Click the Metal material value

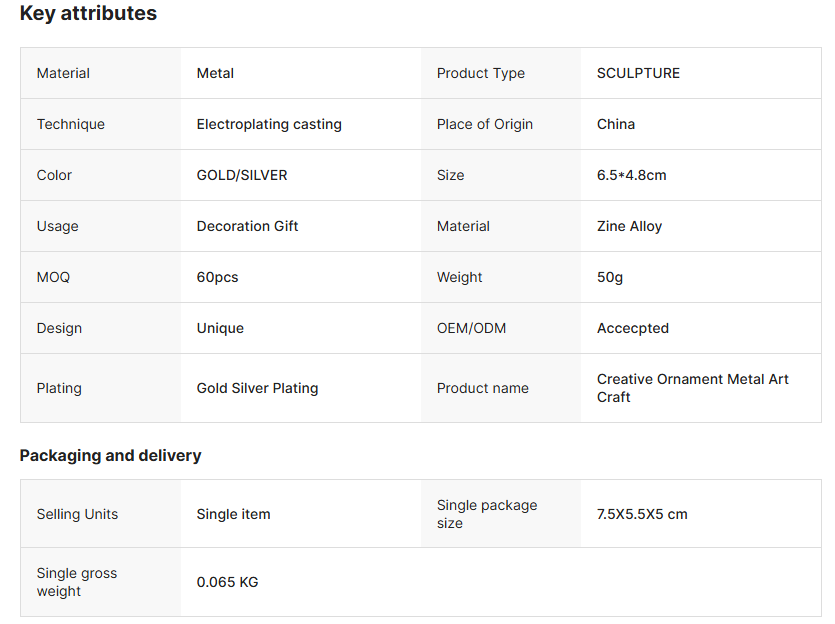click(215, 73)
